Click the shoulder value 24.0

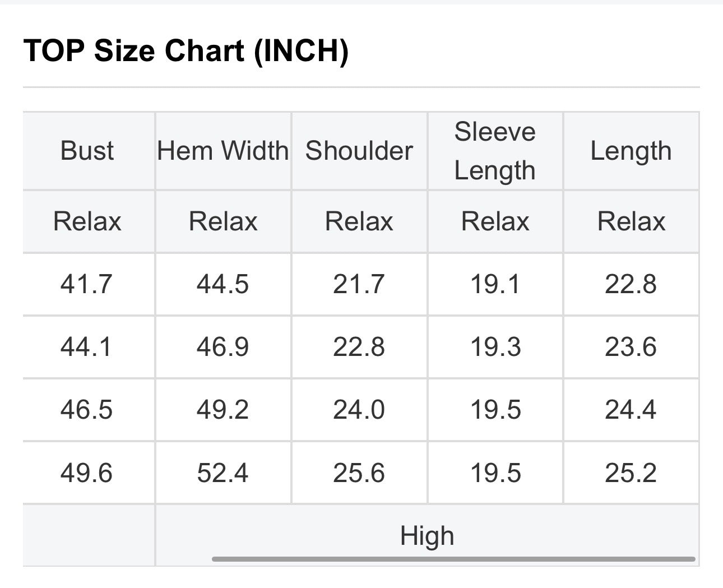359,410
